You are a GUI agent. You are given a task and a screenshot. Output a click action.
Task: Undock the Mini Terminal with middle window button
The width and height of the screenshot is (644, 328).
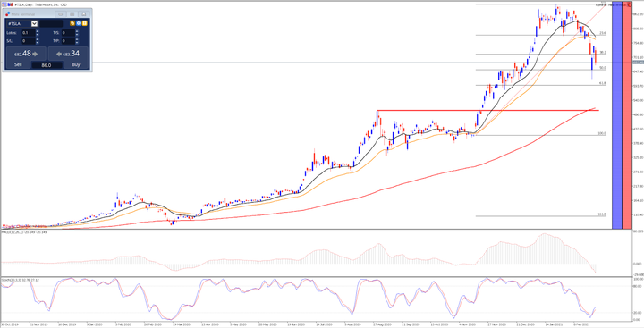click(x=72, y=14)
